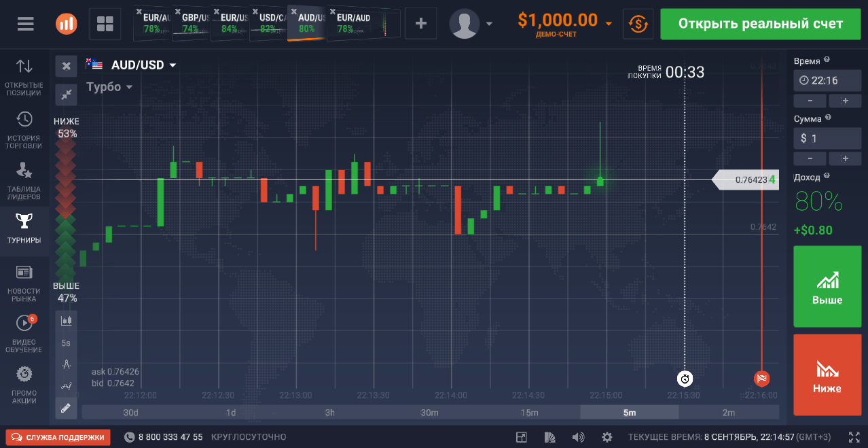Open Открытые позиции sidebar panel
The height and width of the screenshot is (448, 868).
click(24, 76)
